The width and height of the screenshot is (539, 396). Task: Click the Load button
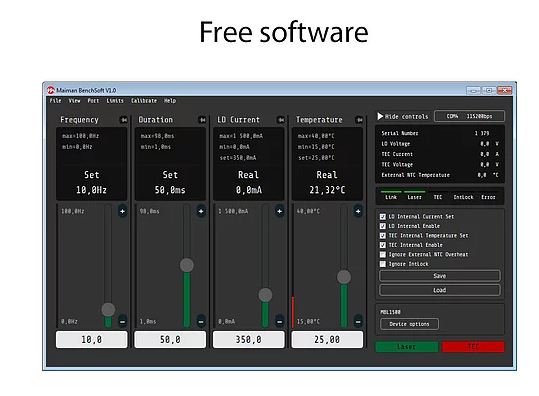[440, 290]
